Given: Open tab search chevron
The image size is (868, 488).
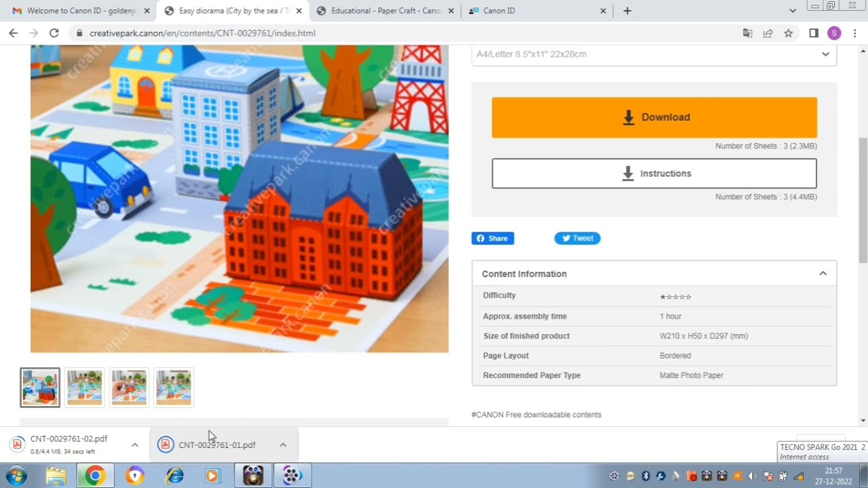Looking at the screenshot, I should click(793, 11).
